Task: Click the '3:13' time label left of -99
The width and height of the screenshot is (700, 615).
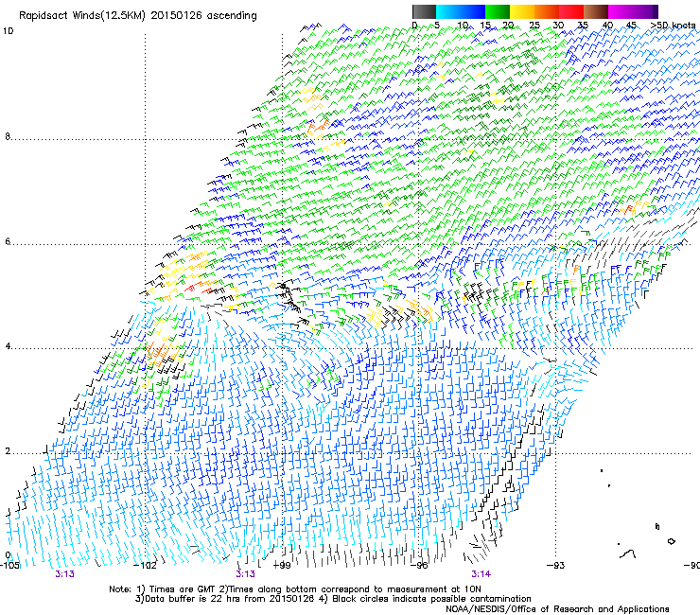Action: tap(246, 574)
